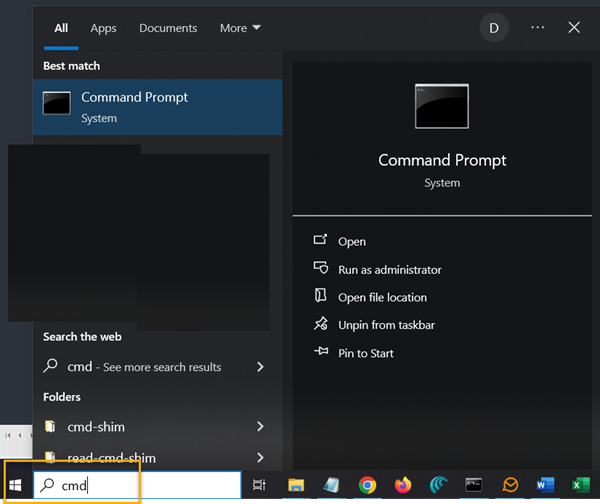The width and height of the screenshot is (600, 504).
Task: Click the search box containing cmd
Action: point(140,485)
